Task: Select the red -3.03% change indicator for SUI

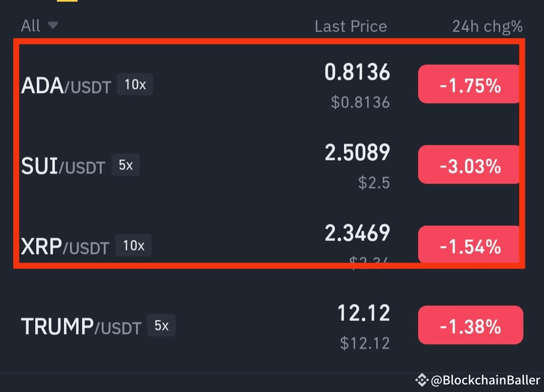Action: [x=468, y=165]
